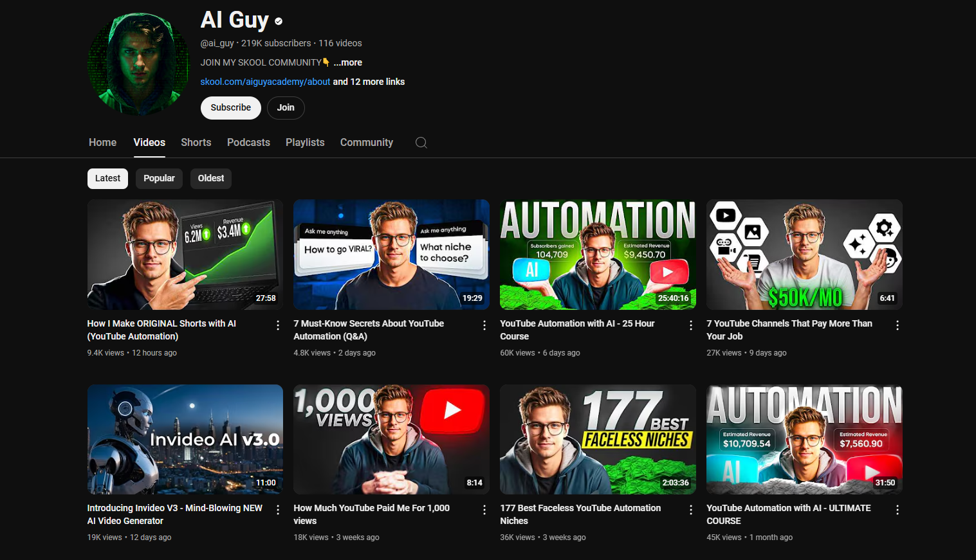Viewport: 976px width, 560px height.
Task: Open options menu for '7 YouTube Channels' video
Action: [898, 325]
